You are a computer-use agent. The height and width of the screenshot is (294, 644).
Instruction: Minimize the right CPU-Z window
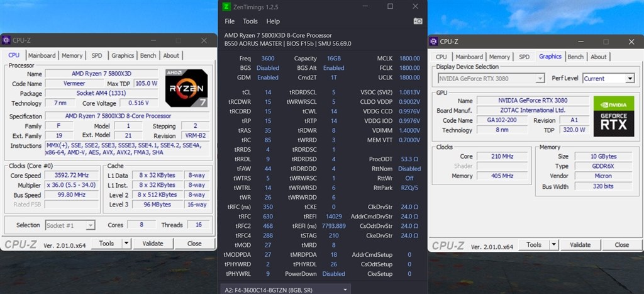click(x=580, y=42)
